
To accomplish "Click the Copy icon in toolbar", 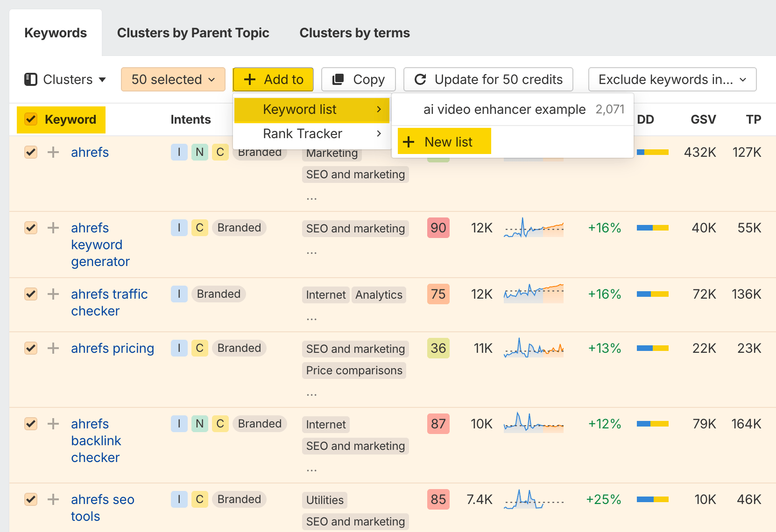I will (x=338, y=79).
